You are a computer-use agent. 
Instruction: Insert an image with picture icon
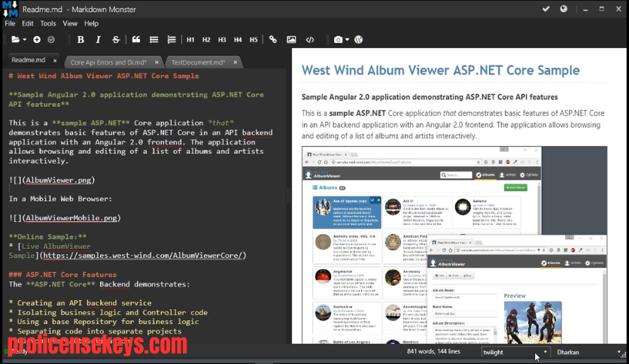291,40
